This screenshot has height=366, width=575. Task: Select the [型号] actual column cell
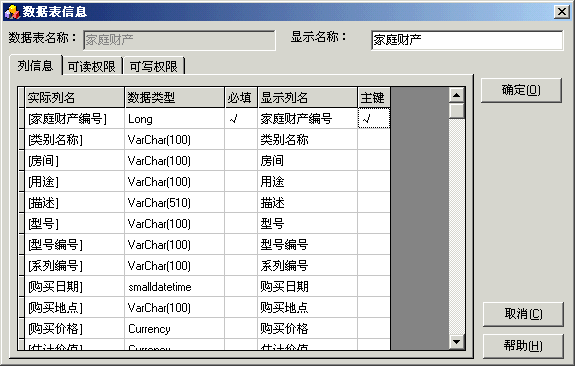coord(75,223)
